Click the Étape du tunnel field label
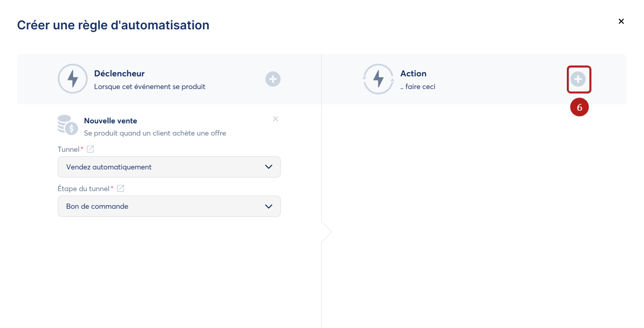Screen dimensions: 644x328 point(83,188)
